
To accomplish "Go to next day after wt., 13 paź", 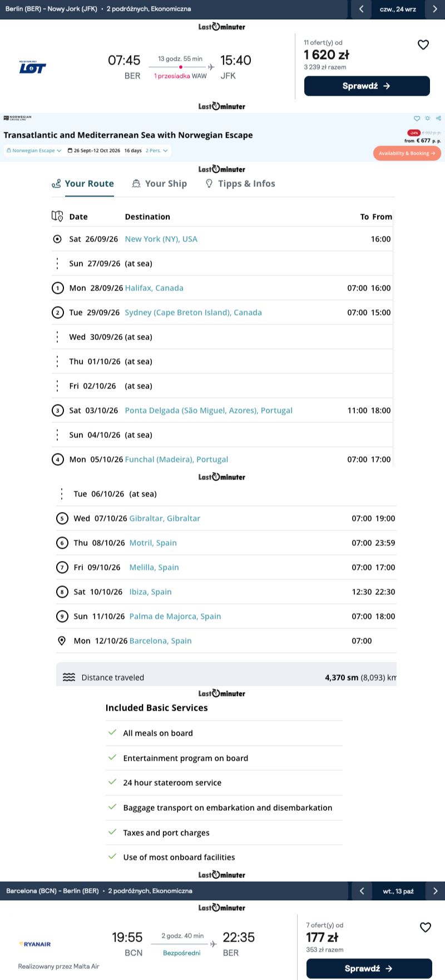I will 435,891.
